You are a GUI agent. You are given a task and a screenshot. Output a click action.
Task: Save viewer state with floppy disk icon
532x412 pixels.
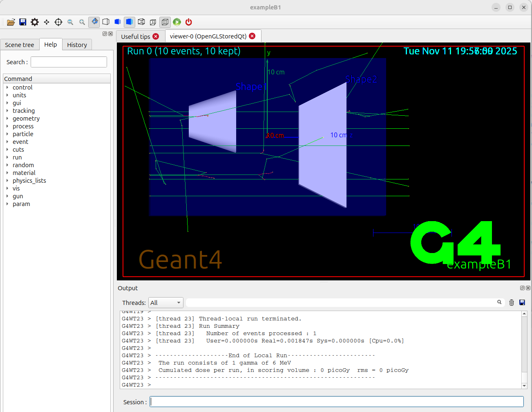coord(23,22)
